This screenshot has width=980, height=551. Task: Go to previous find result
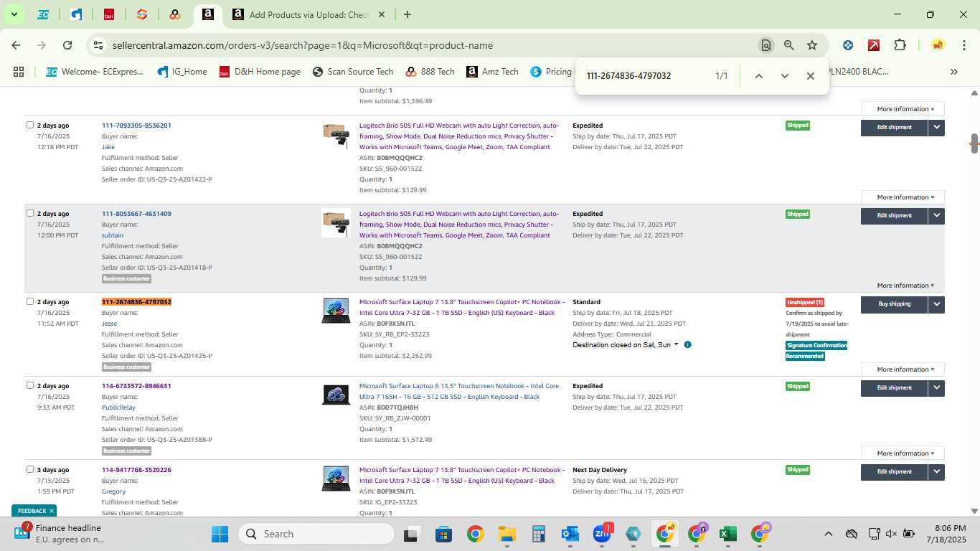(758, 76)
